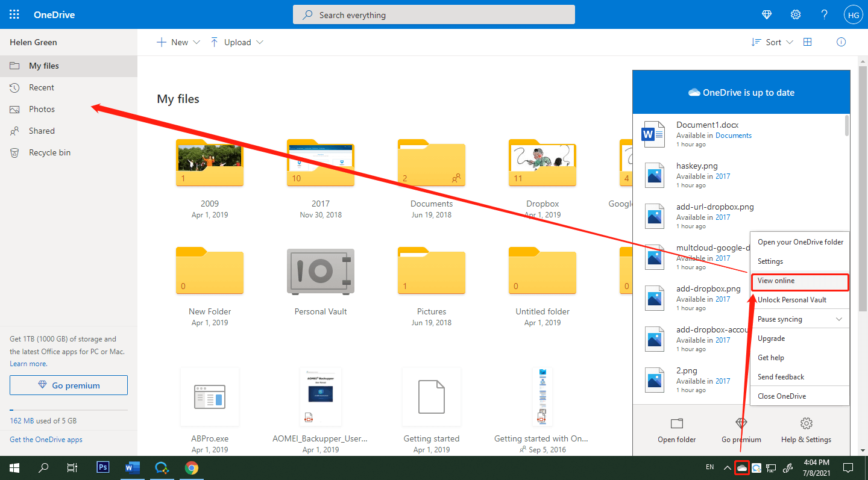Screen dimensions: 868x480
Task: Click the haskey.png image icon in sync panel
Action: [x=655, y=175]
